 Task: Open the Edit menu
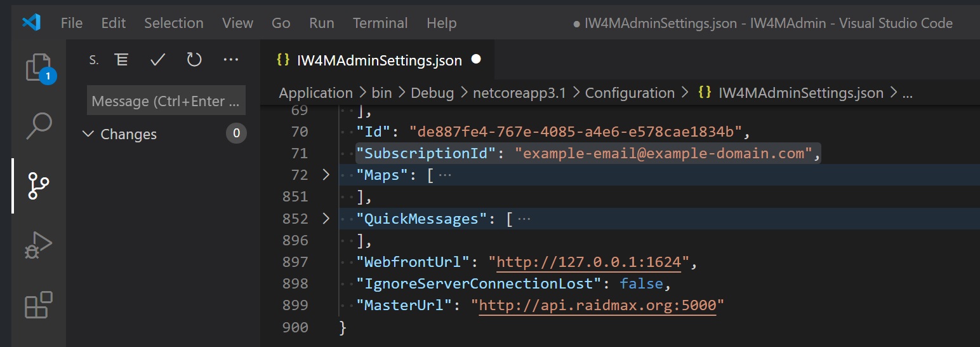pos(114,23)
